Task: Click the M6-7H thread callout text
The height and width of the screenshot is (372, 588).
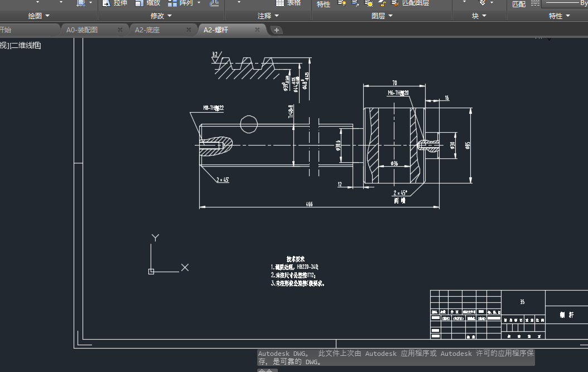Action: (x=398, y=93)
